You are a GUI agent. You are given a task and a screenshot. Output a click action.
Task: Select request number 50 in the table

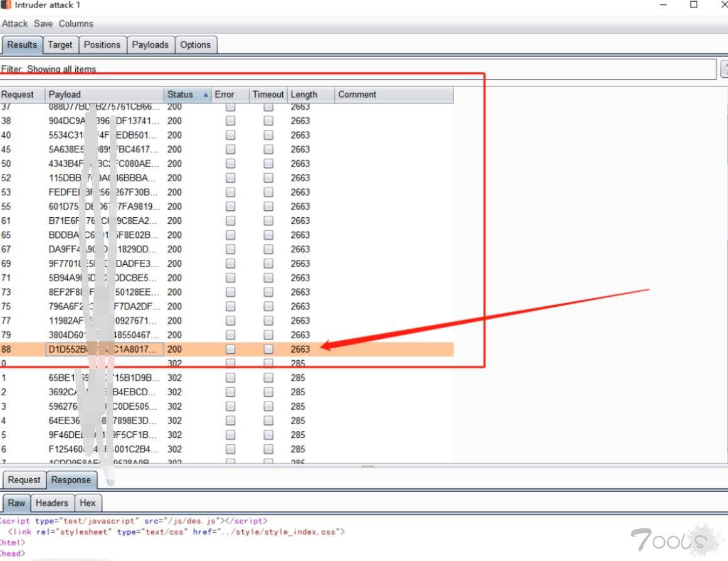click(6, 164)
